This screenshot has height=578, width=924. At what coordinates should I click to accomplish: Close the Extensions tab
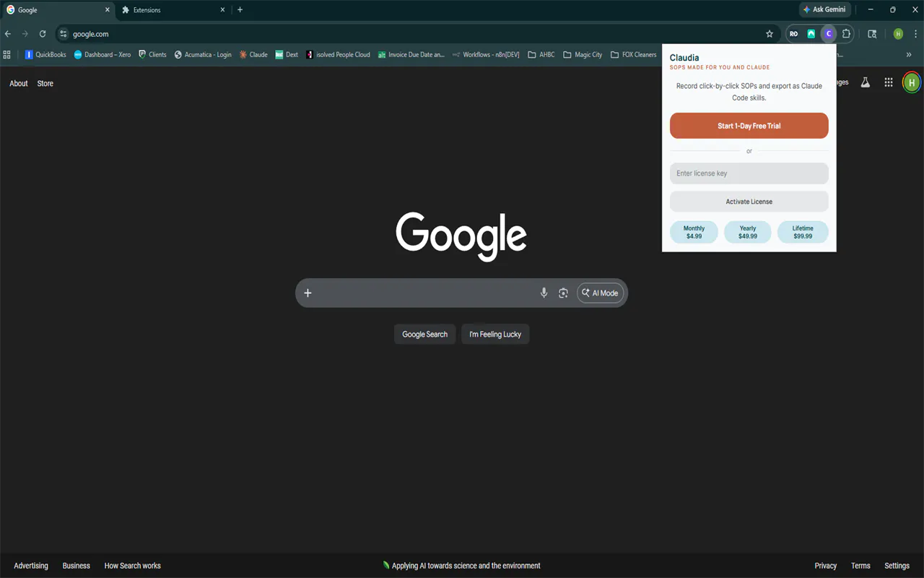point(222,10)
